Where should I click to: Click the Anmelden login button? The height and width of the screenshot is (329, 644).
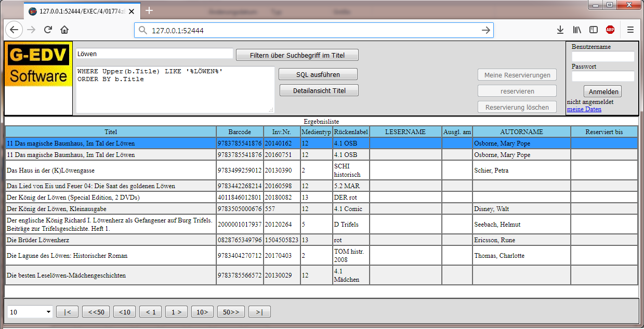tap(602, 91)
